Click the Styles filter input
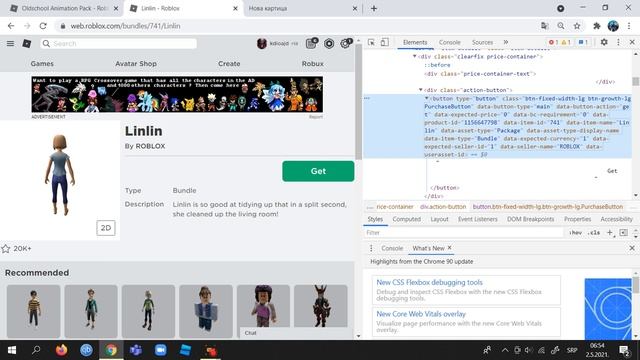 pos(463,233)
